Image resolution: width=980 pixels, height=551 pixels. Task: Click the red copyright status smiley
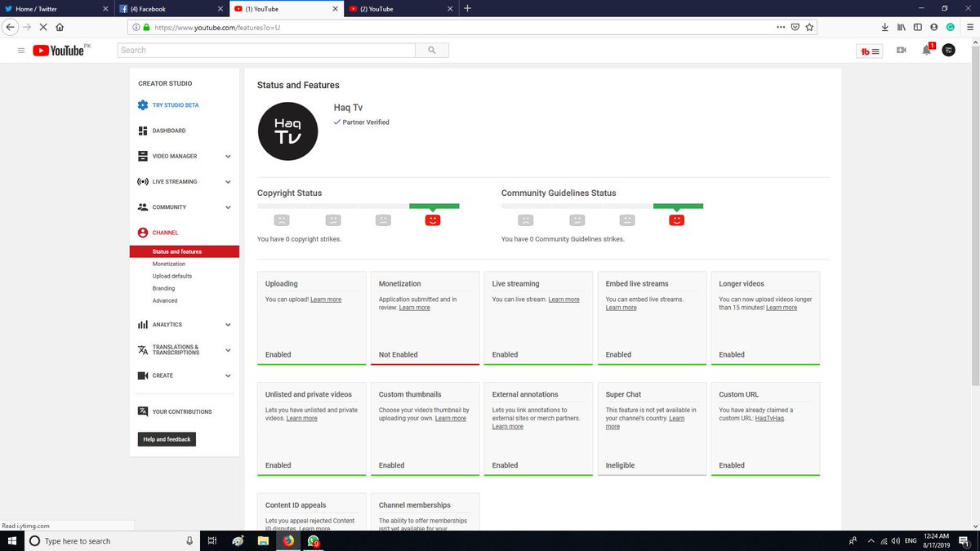pos(433,220)
